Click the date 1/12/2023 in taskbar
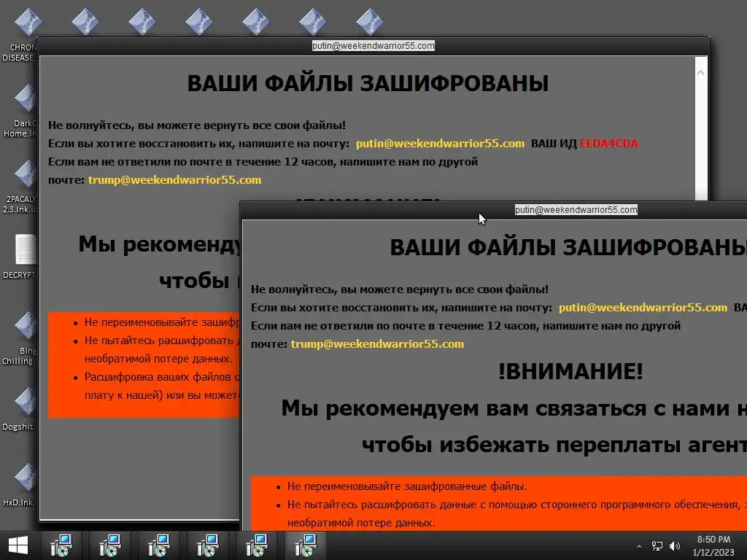Viewport: 747px width, 560px height. pyautogui.click(x=713, y=553)
